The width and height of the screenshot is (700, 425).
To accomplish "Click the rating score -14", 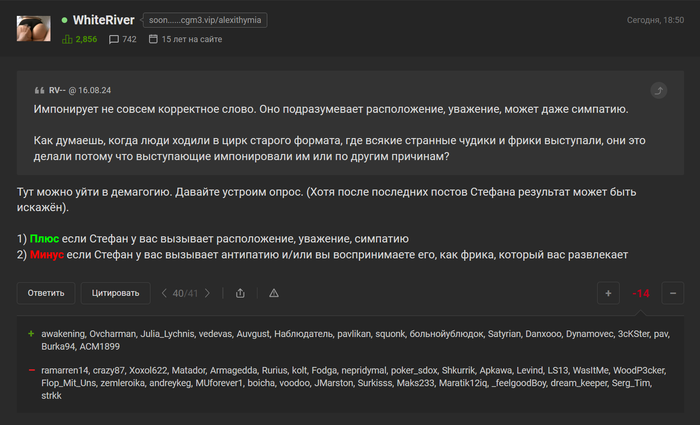I will pos(641,293).
